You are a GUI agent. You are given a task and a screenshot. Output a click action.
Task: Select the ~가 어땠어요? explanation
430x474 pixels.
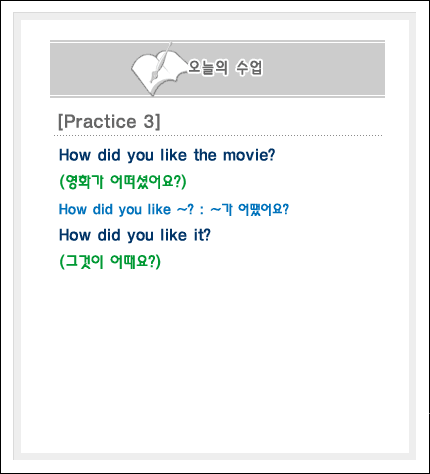(250, 210)
